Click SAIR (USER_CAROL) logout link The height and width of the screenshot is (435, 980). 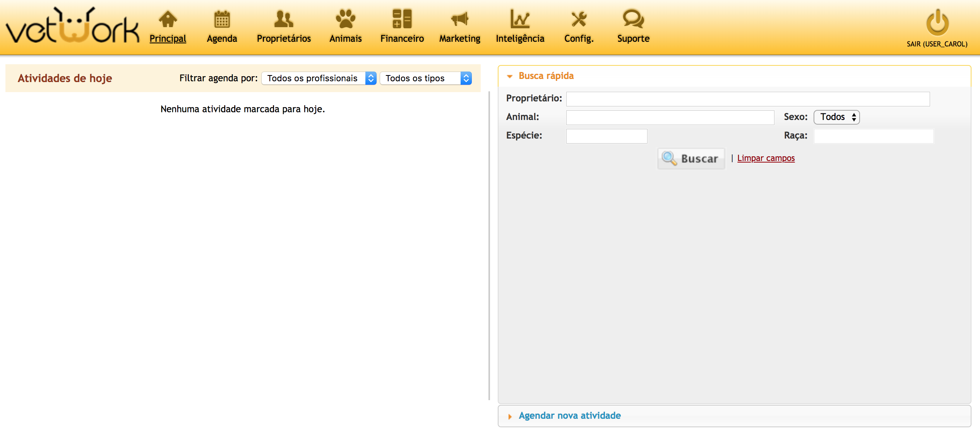pyautogui.click(x=937, y=44)
